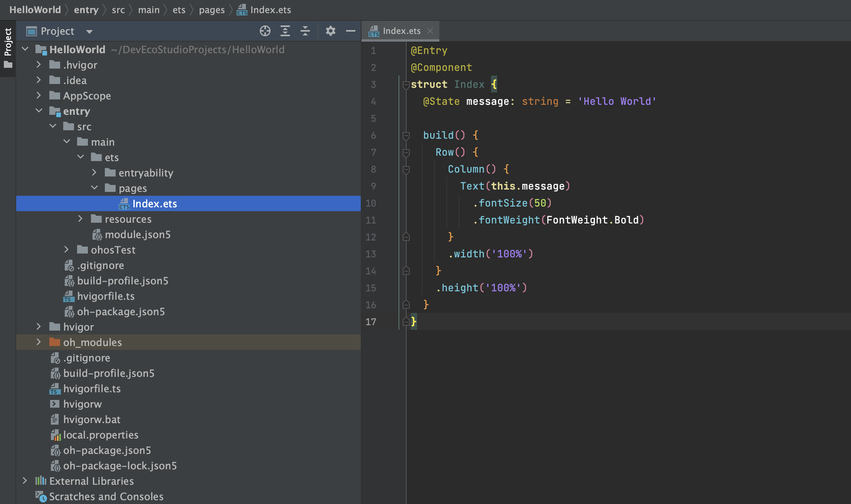Viewport: 851px width, 504px height.
Task: Click the External Libraries icon
Action: pos(41,480)
